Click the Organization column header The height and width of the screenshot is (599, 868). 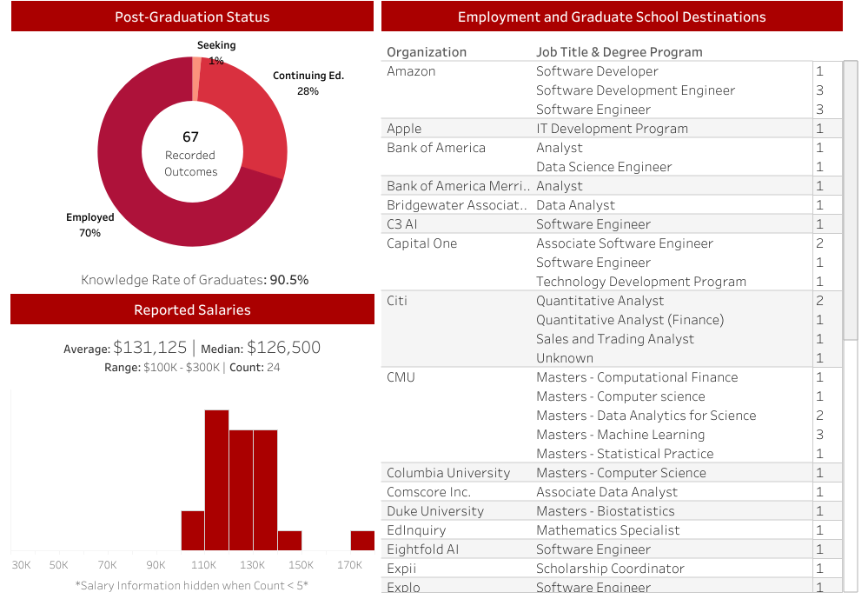[x=427, y=52]
